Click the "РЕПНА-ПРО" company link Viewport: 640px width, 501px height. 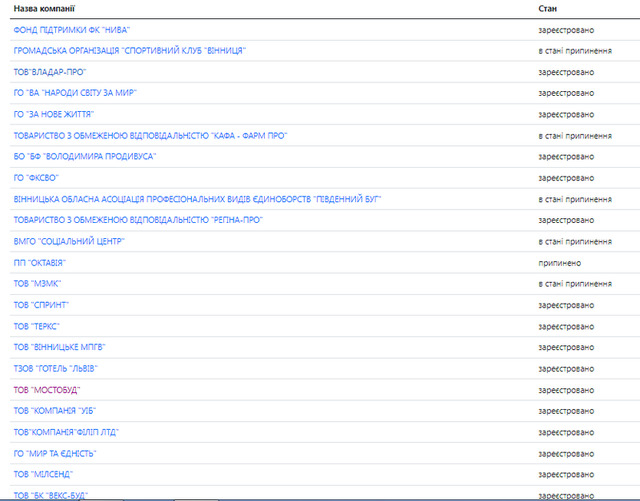tap(138, 220)
